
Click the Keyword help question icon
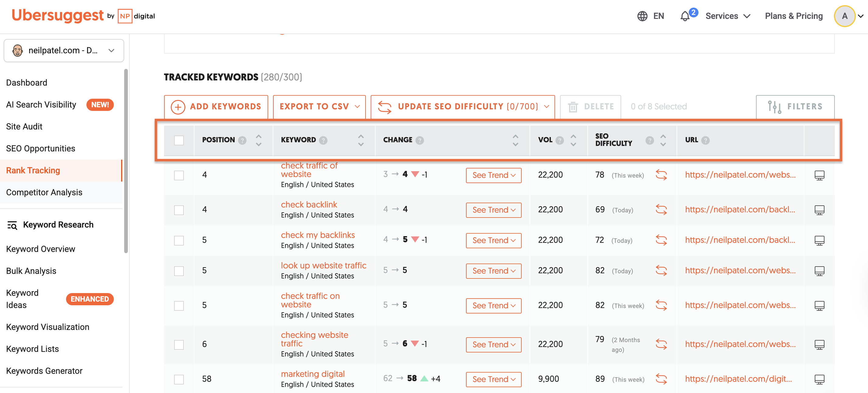(x=323, y=140)
